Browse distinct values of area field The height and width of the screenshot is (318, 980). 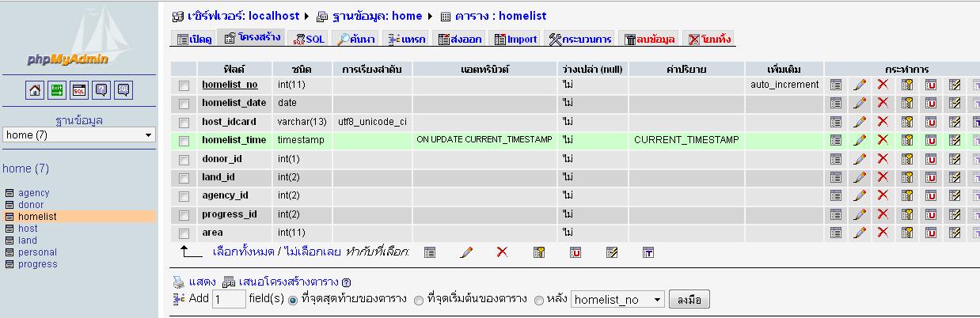pyautogui.click(x=836, y=233)
